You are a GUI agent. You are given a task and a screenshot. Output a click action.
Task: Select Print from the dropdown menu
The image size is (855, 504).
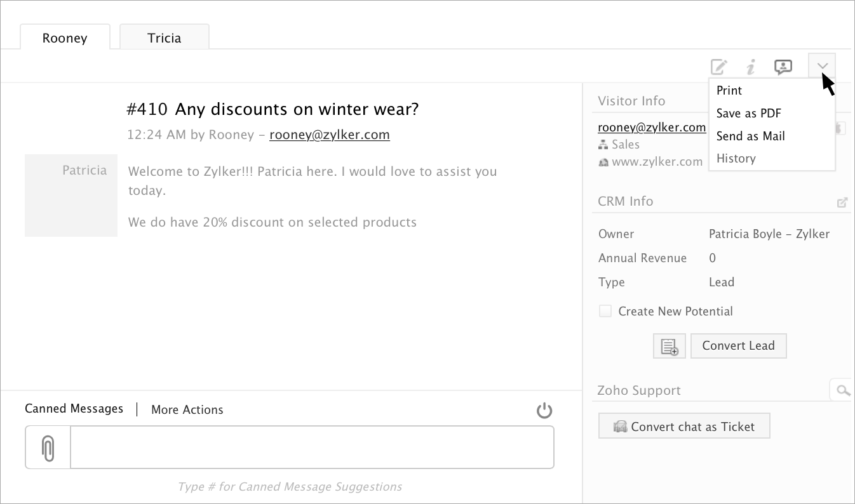point(729,91)
